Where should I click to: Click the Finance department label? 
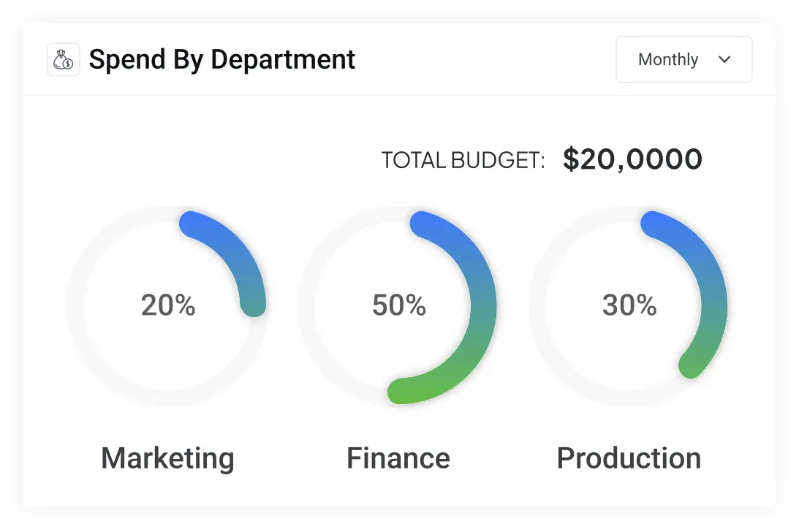pyautogui.click(x=398, y=458)
